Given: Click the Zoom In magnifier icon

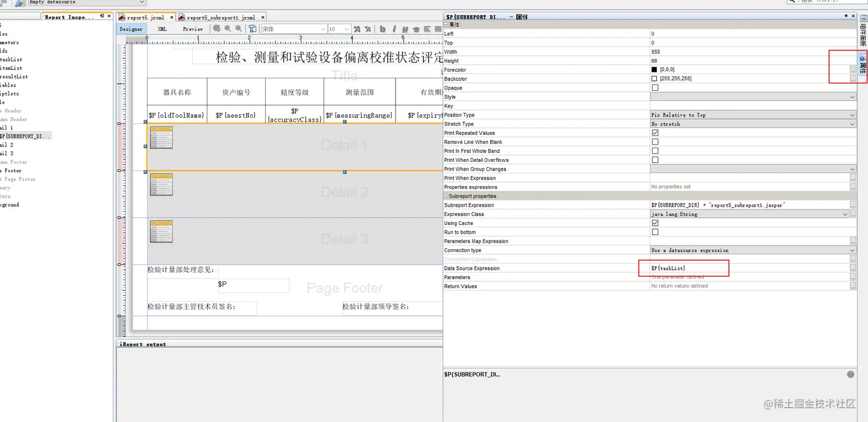Looking at the screenshot, I should (x=227, y=29).
